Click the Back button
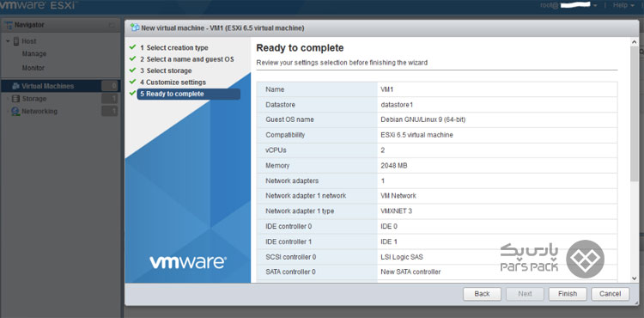 [x=483, y=294]
